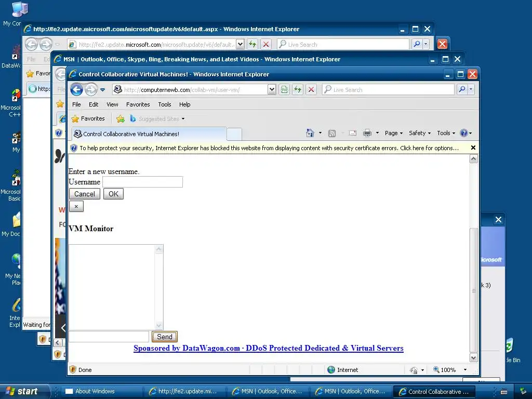Viewport: 532px width, 399px height.
Task: Click page scrollbar up arrow
Action: (474, 159)
